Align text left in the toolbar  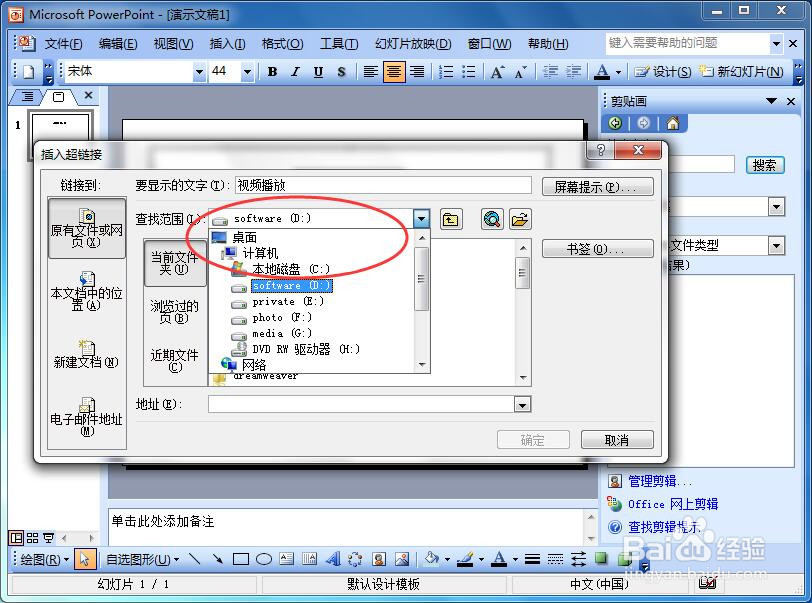click(x=370, y=72)
